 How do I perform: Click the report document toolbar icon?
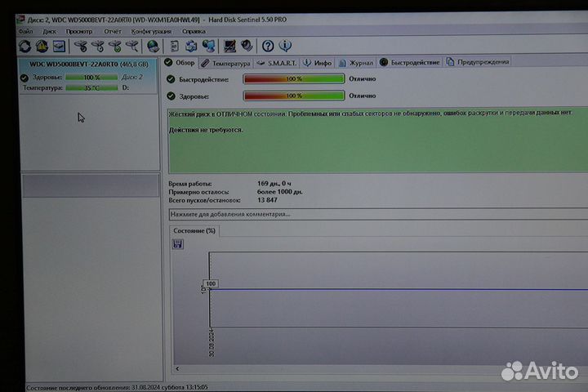pyautogui.click(x=175, y=46)
